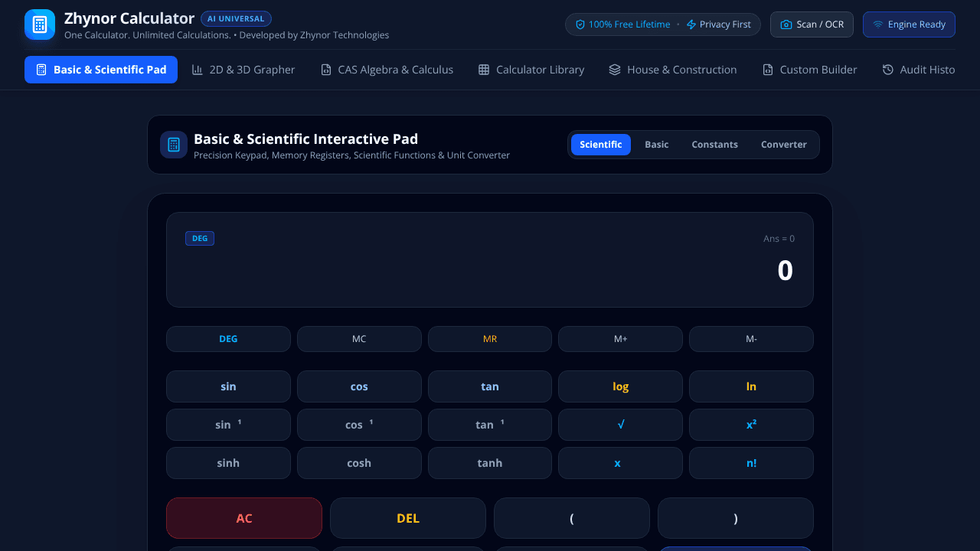Insert an opening parenthesis
The width and height of the screenshot is (980, 551).
pos(572,518)
